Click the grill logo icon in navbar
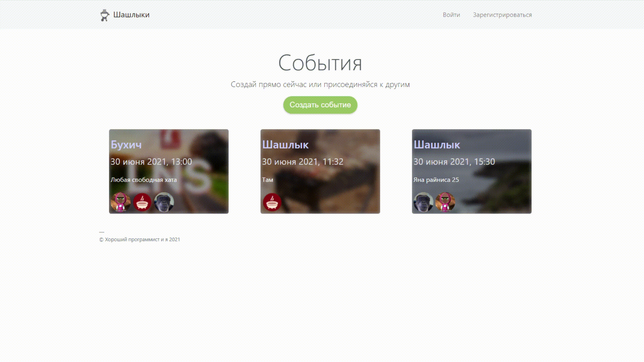This screenshot has height=362, width=644. click(x=105, y=15)
